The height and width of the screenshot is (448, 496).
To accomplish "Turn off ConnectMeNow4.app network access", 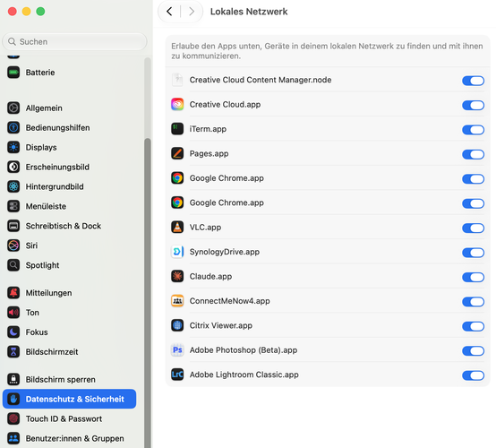I will click(473, 302).
